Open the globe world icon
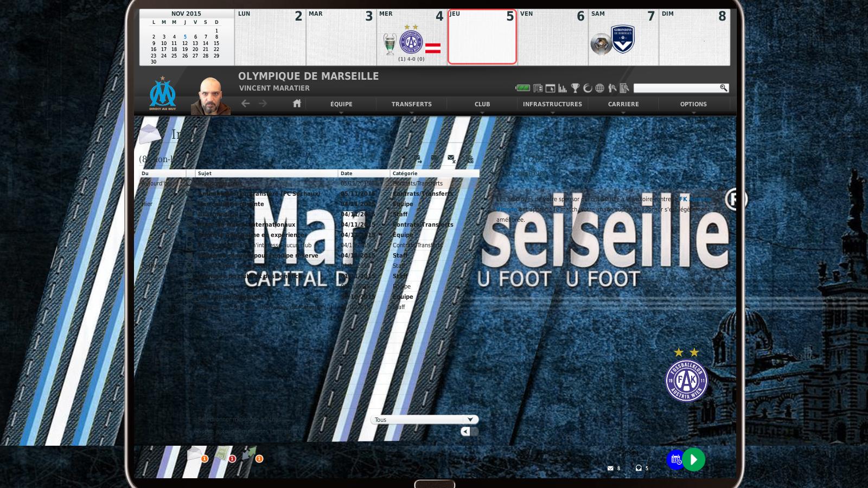The image size is (868, 488). pos(599,88)
